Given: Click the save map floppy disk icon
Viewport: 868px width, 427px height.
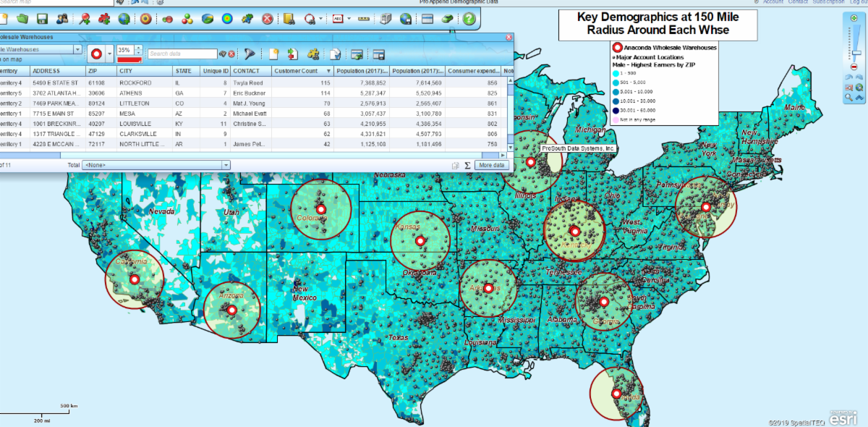Looking at the screenshot, I should click(x=43, y=18).
